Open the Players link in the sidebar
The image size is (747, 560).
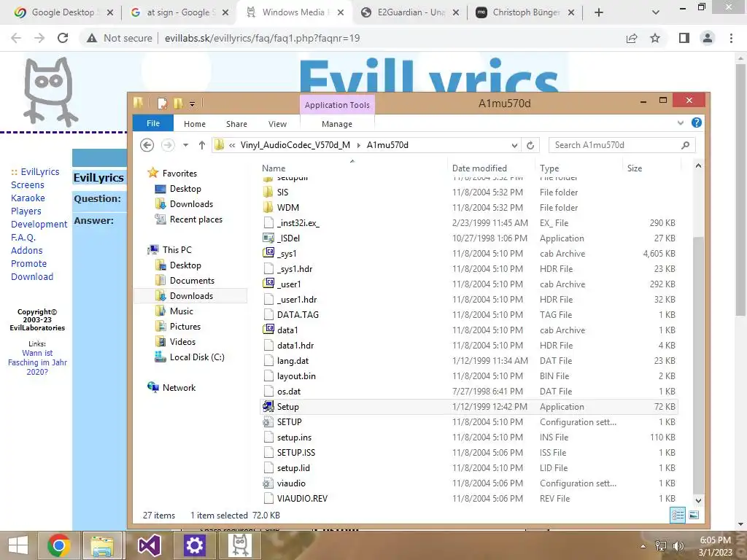(x=26, y=211)
